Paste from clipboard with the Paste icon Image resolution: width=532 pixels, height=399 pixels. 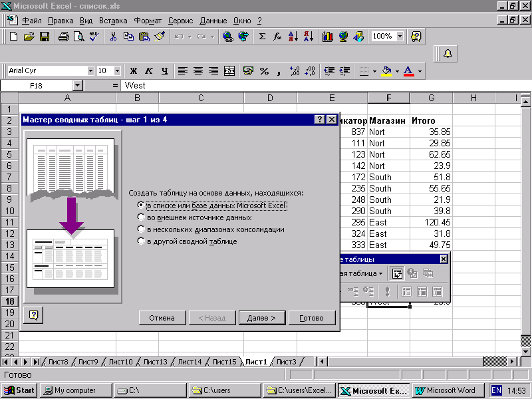(144, 37)
